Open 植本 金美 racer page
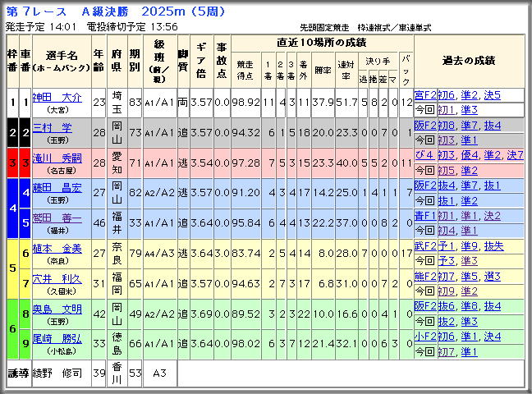This screenshot has height=394, width=532. 57,249
